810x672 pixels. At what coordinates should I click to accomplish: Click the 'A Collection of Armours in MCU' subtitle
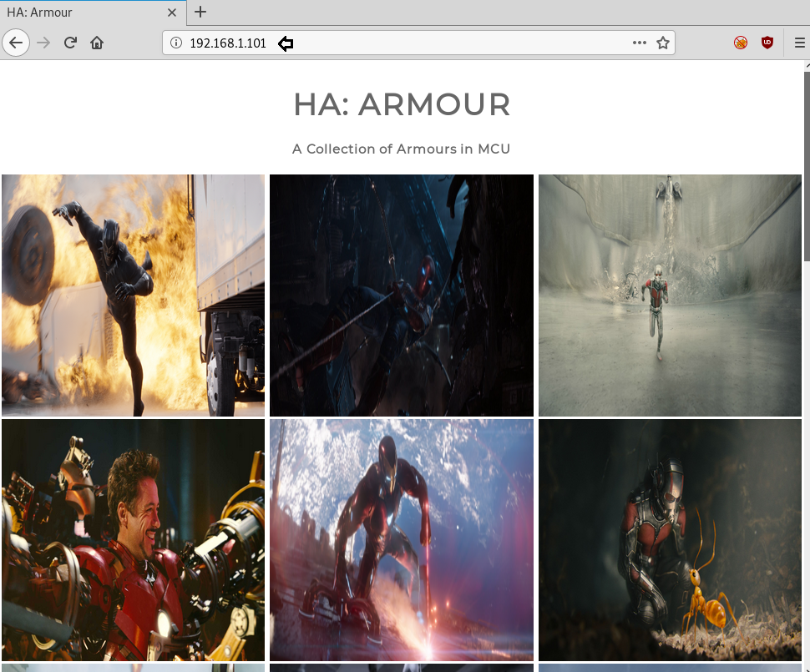pyautogui.click(x=402, y=149)
